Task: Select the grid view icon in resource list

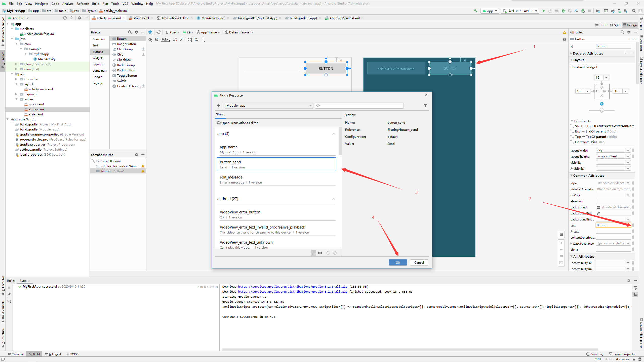Action: click(320, 253)
